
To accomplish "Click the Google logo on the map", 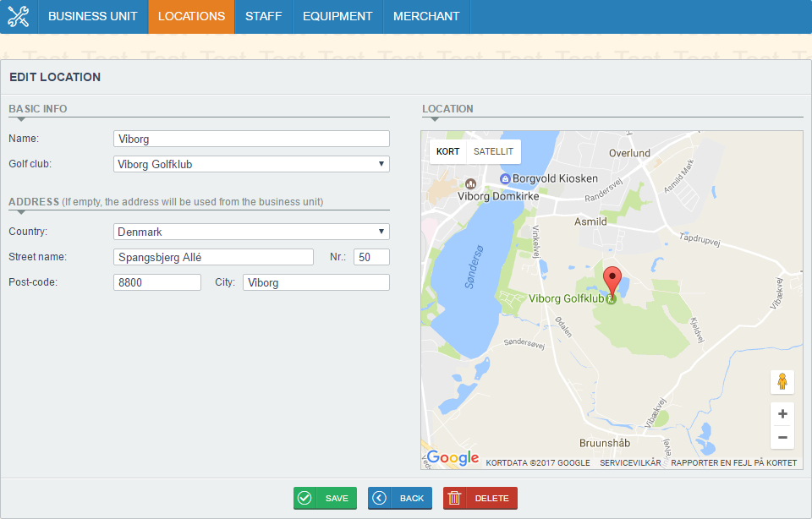I will (453, 458).
